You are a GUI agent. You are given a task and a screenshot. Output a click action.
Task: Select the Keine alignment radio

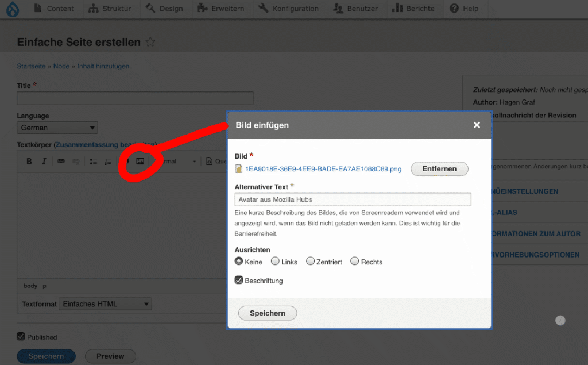(239, 261)
